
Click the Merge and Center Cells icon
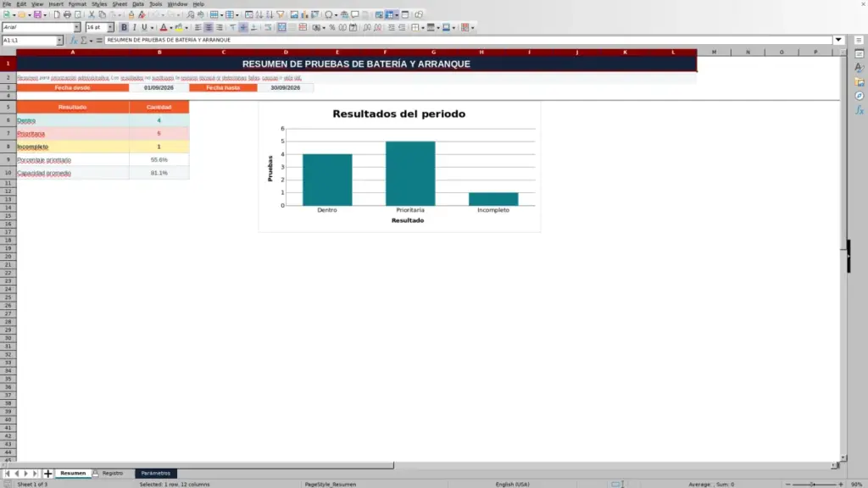281,28
